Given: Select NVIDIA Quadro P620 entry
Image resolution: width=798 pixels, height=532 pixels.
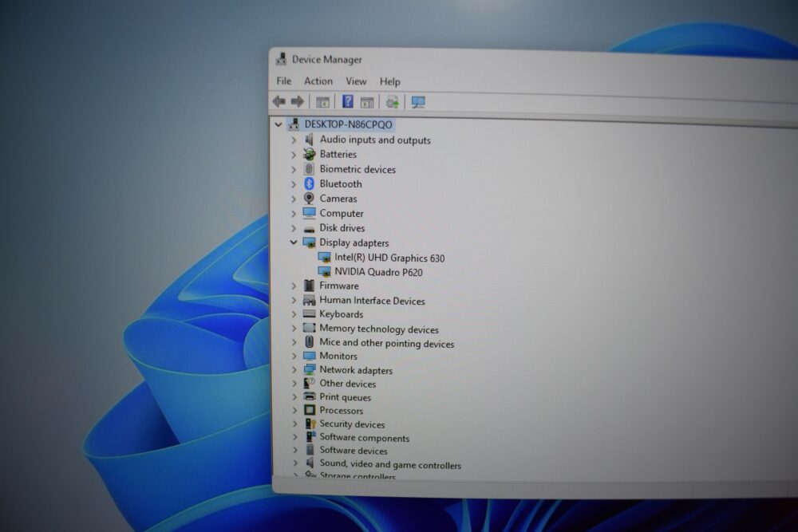Looking at the screenshot, I should pyautogui.click(x=378, y=272).
